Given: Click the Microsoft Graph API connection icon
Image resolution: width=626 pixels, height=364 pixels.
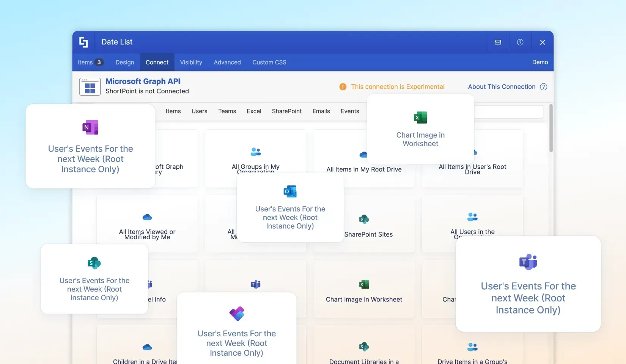Looking at the screenshot, I should (x=90, y=86).
